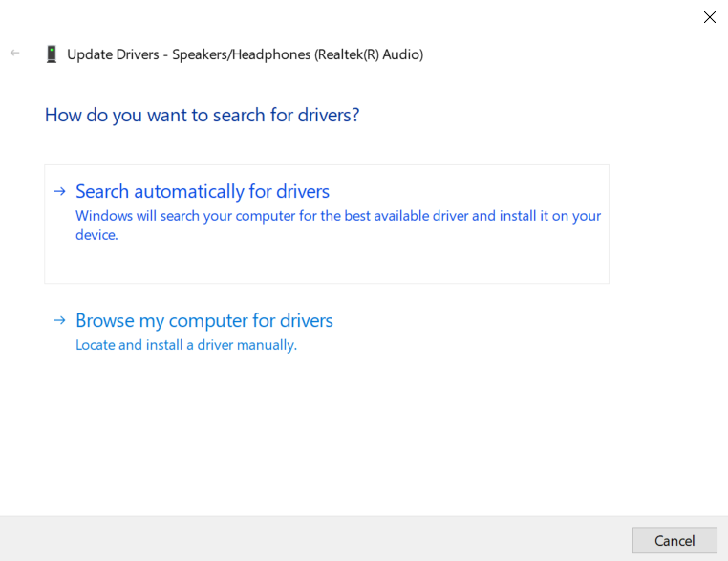728x561 pixels.
Task: Click the 'Update Drivers' title text
Action: click(112, 54)
